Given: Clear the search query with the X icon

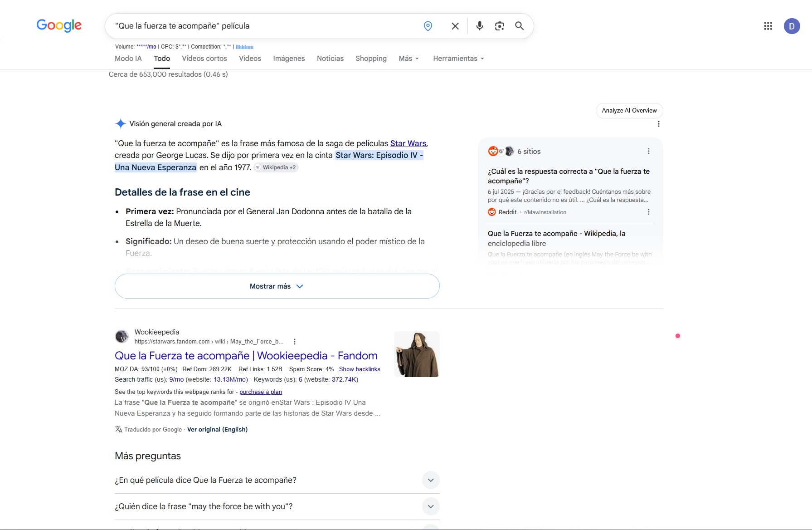Looking at the screenshot, I should pos(455,26).
